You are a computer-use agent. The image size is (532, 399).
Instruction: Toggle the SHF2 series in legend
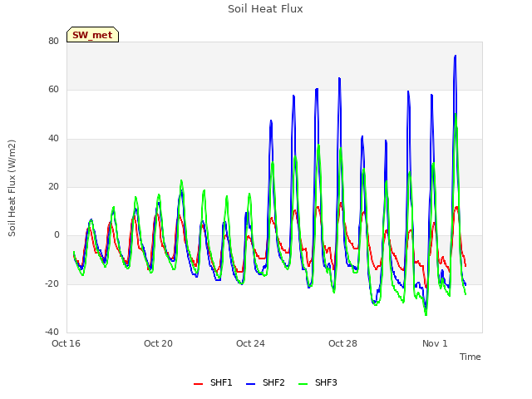pyautogui.click(x=265, y=382)
